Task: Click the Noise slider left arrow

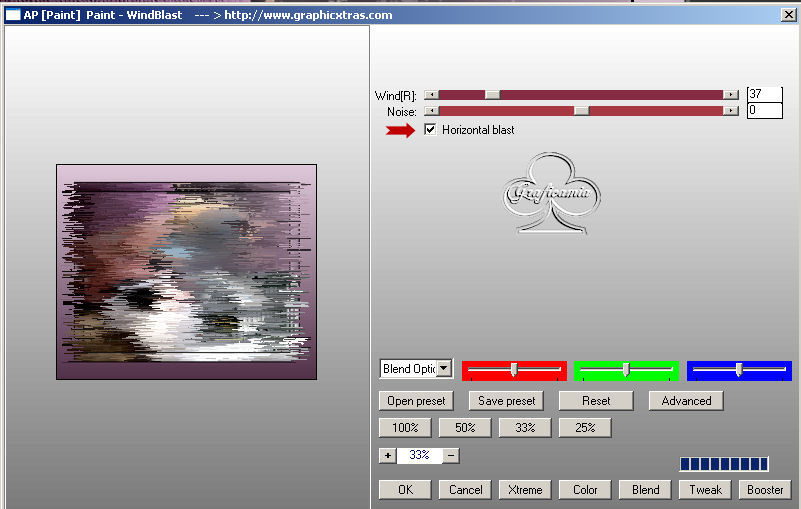Action: 432,110
